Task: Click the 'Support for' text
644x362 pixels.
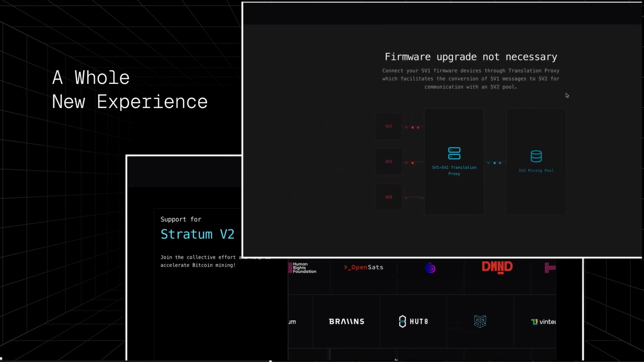Action: tap(181, 219)
